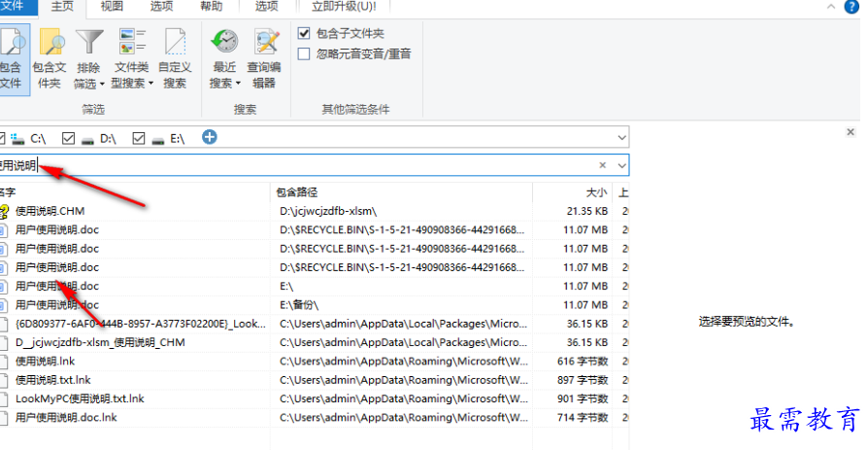Click the D:\ drive icon
This screenshot has height=450, width=868.
tap(87, 140)
